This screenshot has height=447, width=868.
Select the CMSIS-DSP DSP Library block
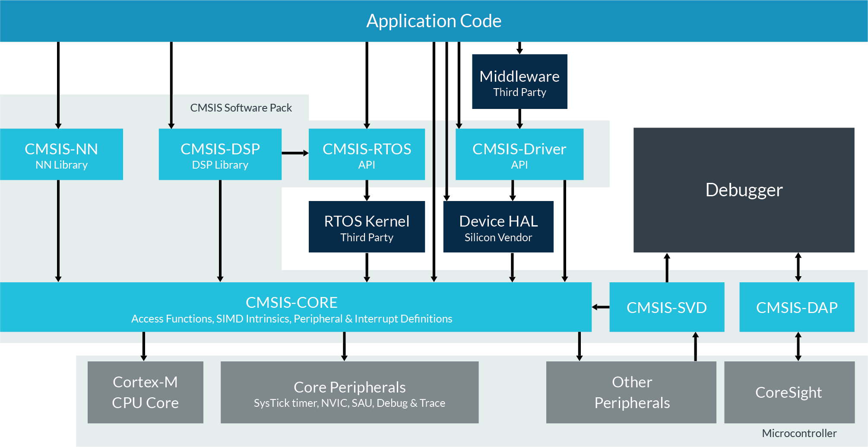[220, 154]
